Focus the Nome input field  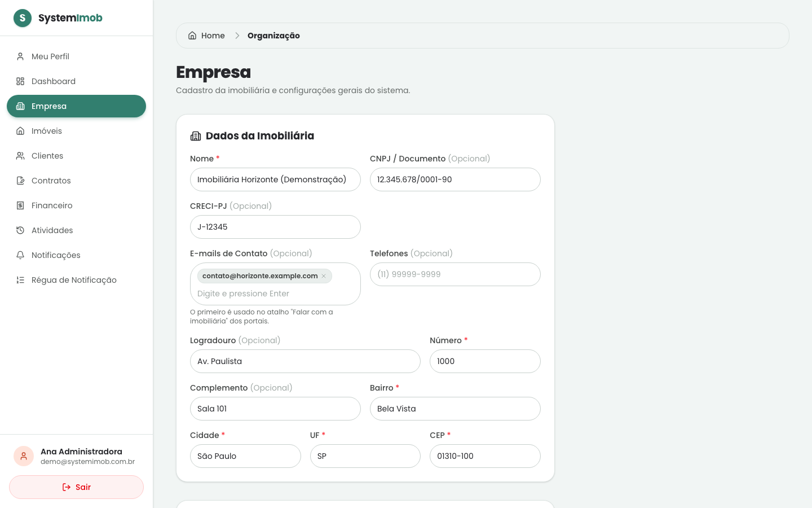click(275, 179)
